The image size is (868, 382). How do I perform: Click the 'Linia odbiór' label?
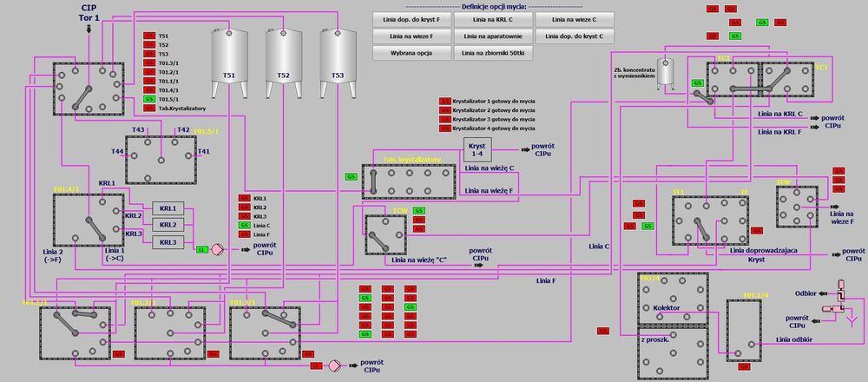pyautogui.click(x=794, y=339)
